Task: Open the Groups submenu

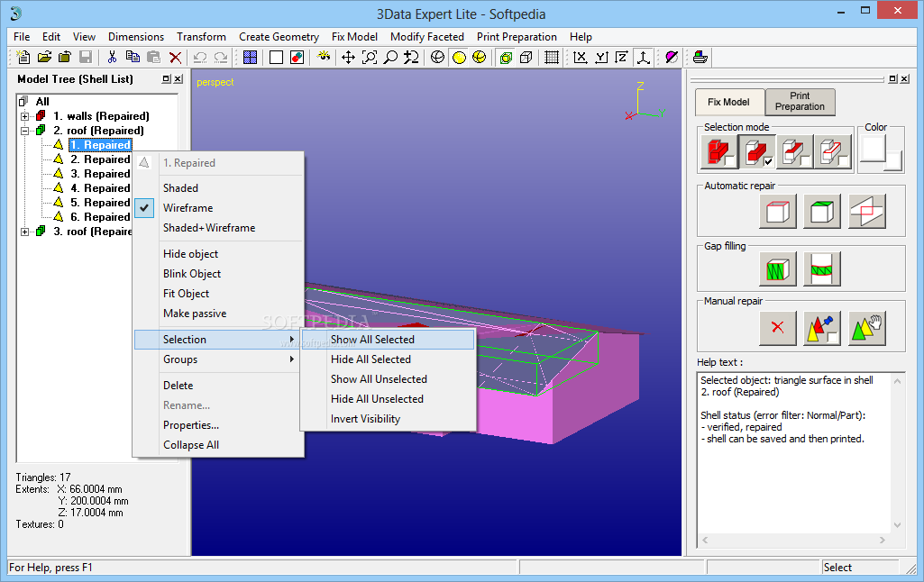Action: pos(219,359)
